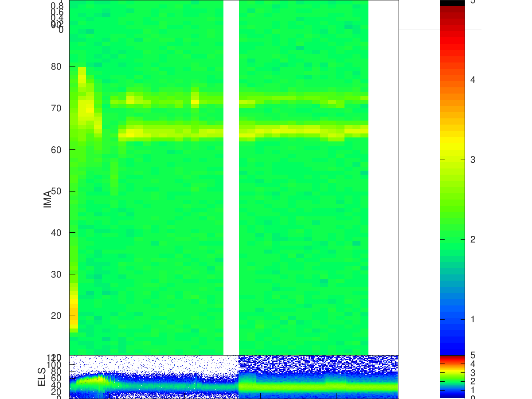
Task: Click the white data gap in the IMA panel
Action: (x=231, y=177)
